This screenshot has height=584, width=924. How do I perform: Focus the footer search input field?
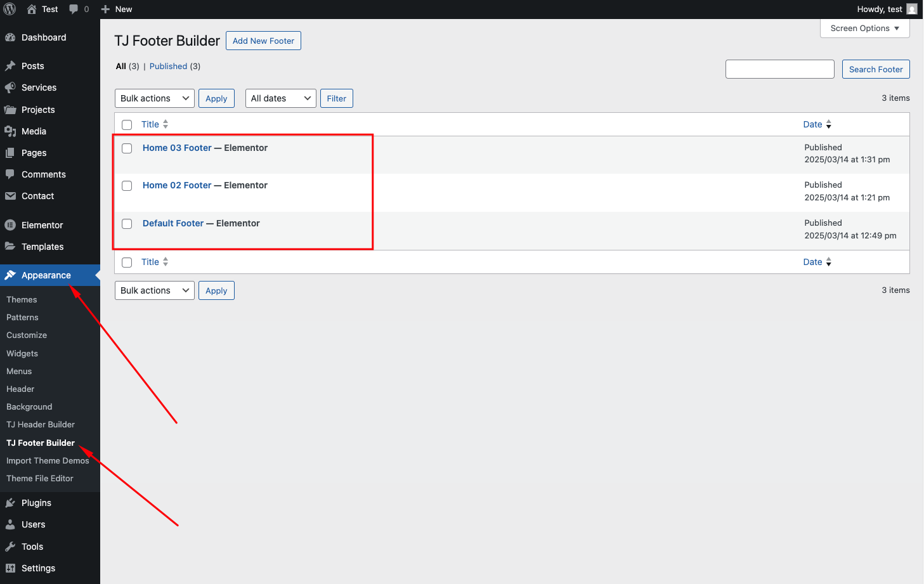pyautogui.click(x=780, y=69)
